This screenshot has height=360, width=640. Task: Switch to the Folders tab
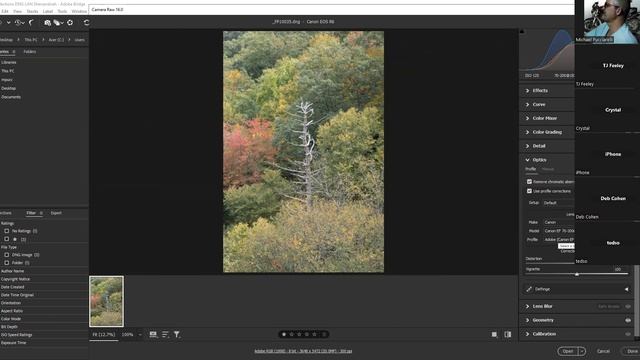(30, 52)
